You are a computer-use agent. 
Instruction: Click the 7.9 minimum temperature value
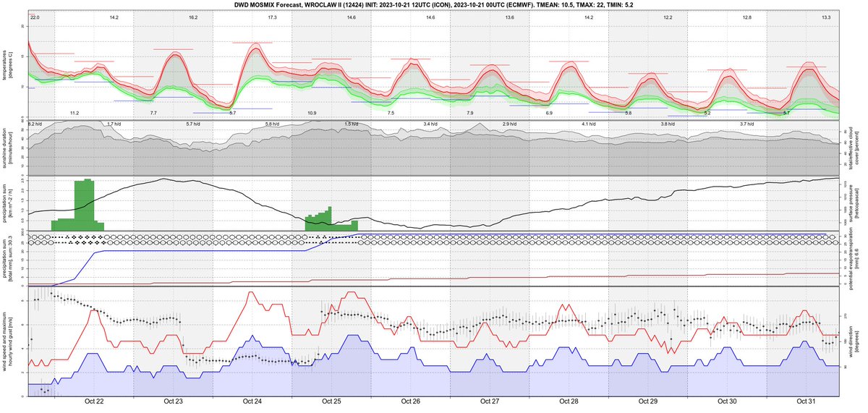[470, 114]
